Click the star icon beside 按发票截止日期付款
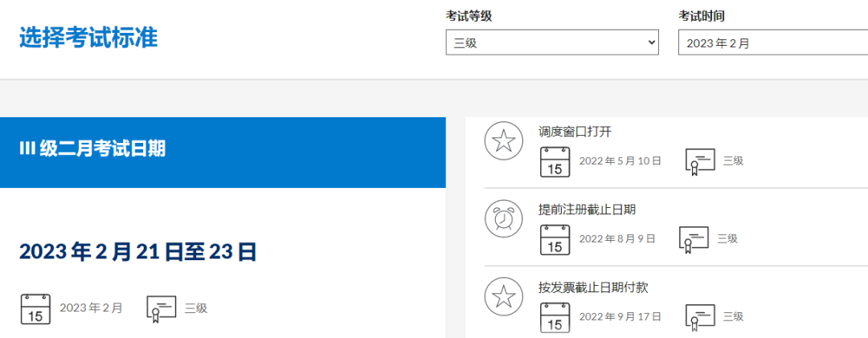The image size is (868, 338). coord(503,296)
